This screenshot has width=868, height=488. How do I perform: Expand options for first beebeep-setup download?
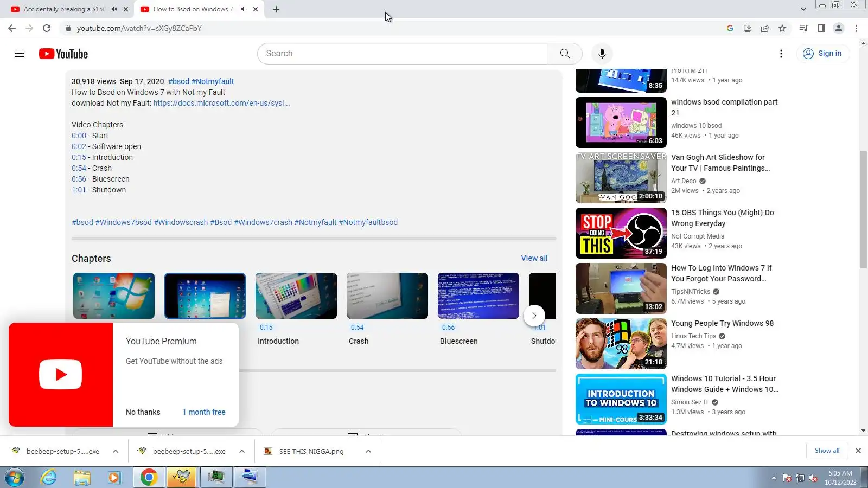tap(116, 451)
